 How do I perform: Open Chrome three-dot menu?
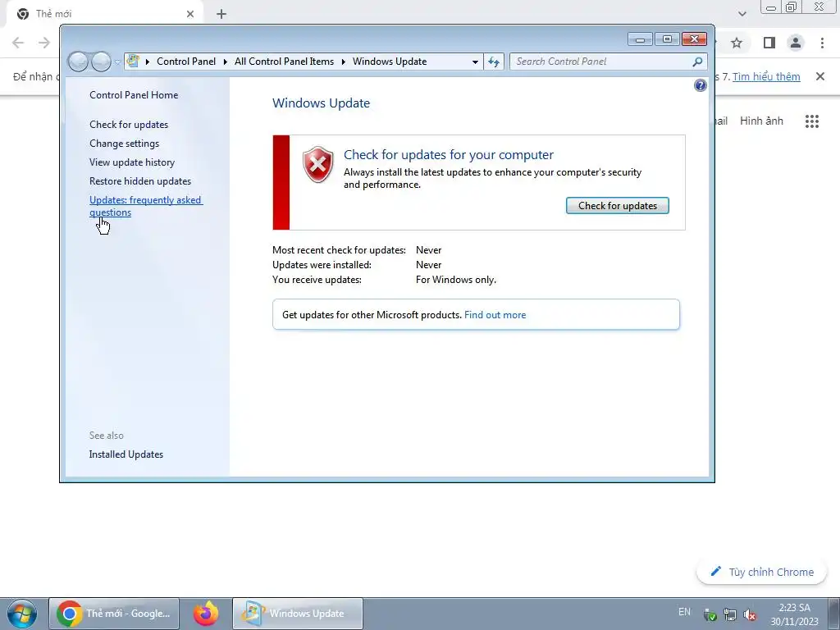(x=822, y=43)
